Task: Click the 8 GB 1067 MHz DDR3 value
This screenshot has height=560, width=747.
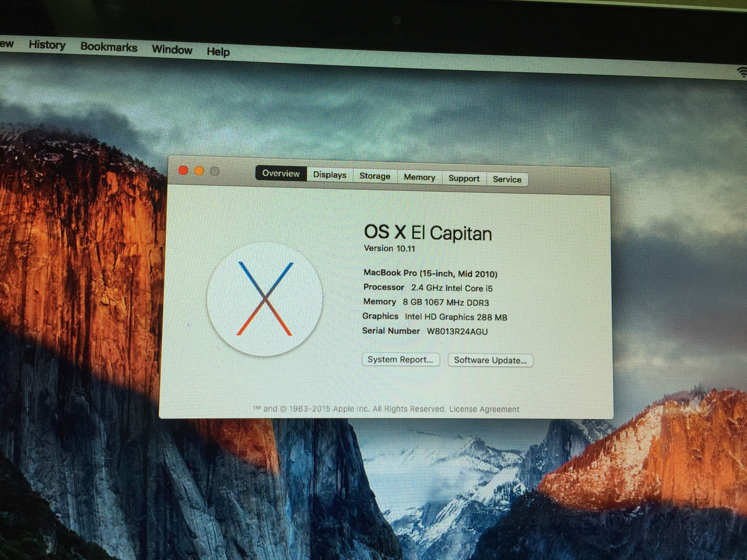Action: (x=446, y=303)
